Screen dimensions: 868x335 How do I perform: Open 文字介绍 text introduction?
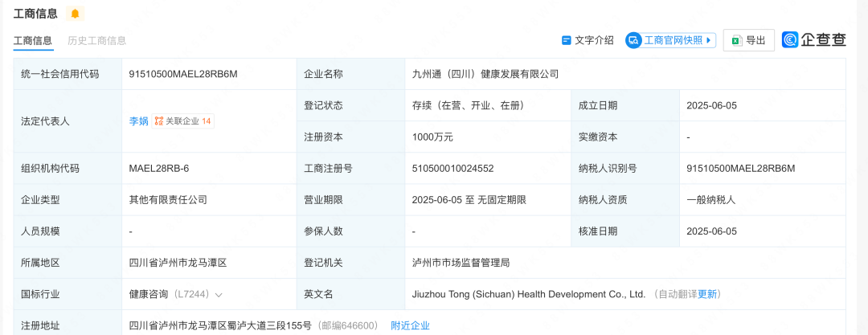(x=588, y=40)
